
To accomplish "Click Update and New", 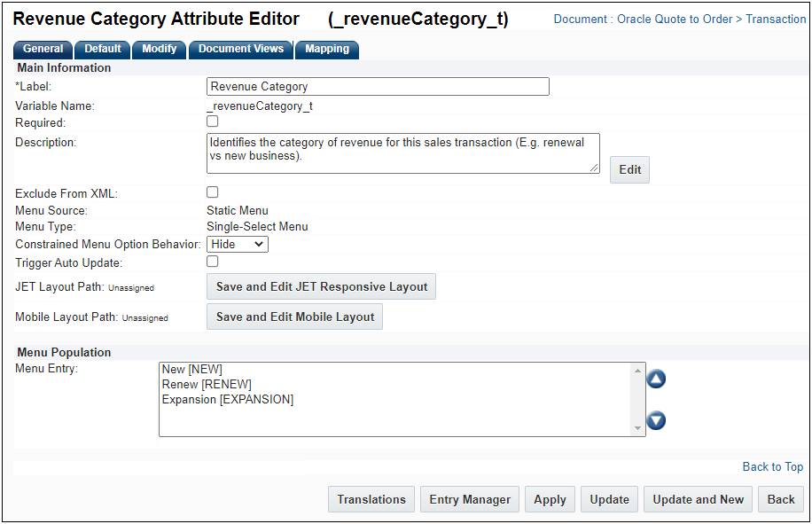I will 698,498.
